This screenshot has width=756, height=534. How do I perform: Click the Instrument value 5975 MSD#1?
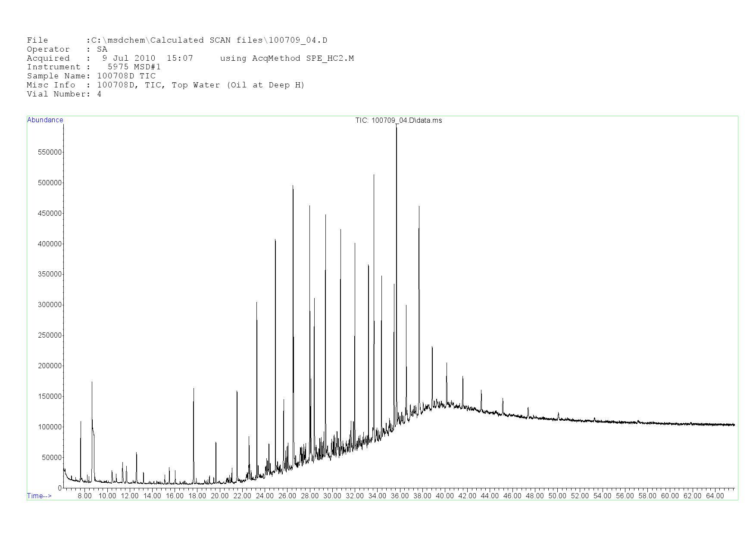[134, 67]
